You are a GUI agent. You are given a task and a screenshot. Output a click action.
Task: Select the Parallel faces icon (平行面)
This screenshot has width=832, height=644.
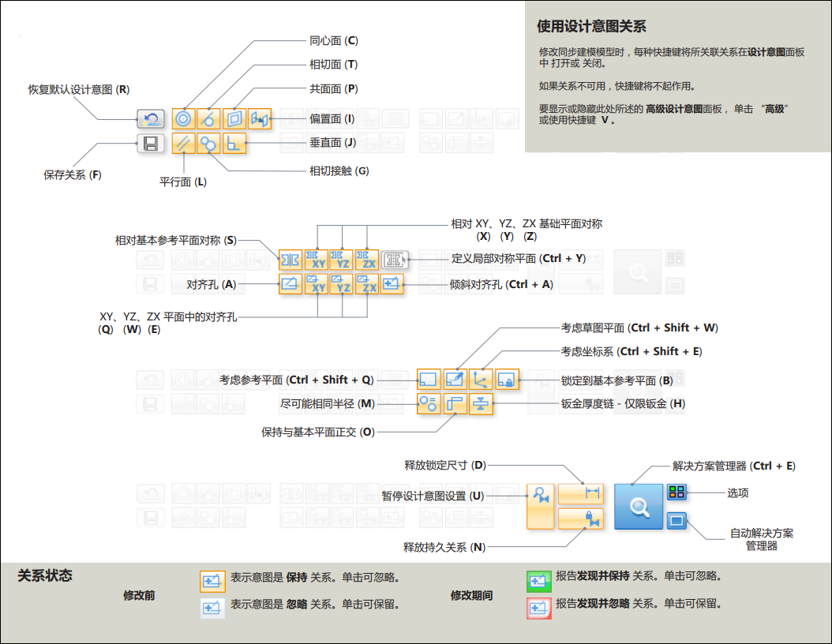point(183,143)
